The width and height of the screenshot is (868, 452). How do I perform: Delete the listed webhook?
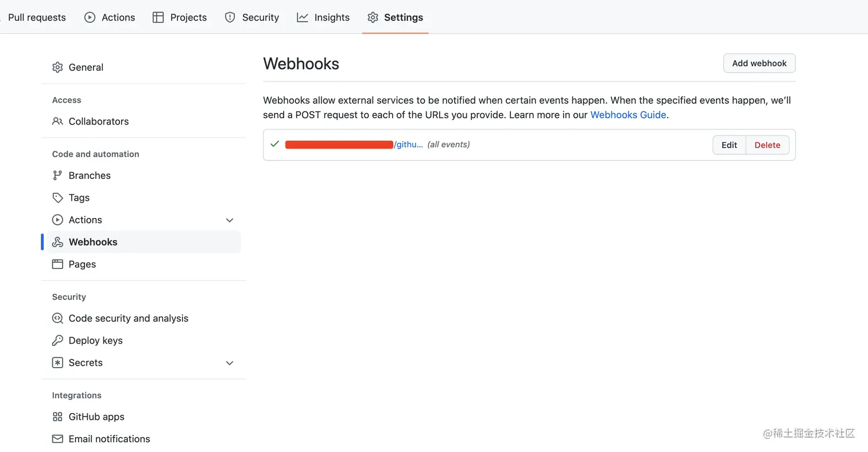click(767, 145)
